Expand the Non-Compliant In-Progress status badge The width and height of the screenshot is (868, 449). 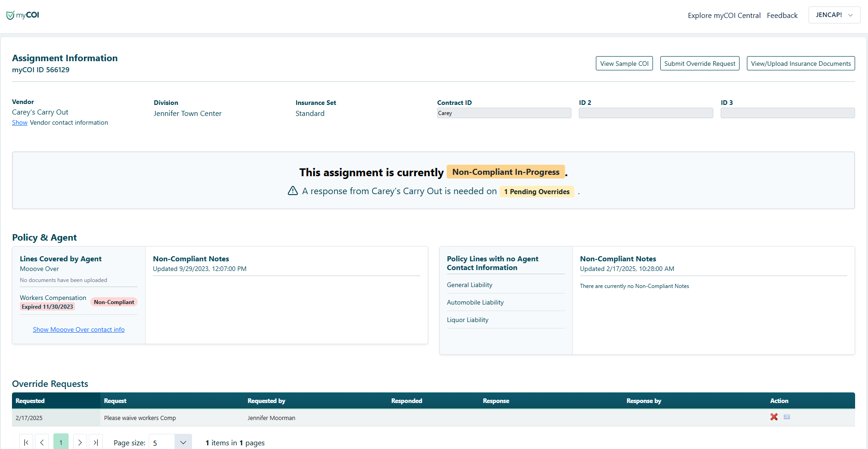click(x=505, y=172)
